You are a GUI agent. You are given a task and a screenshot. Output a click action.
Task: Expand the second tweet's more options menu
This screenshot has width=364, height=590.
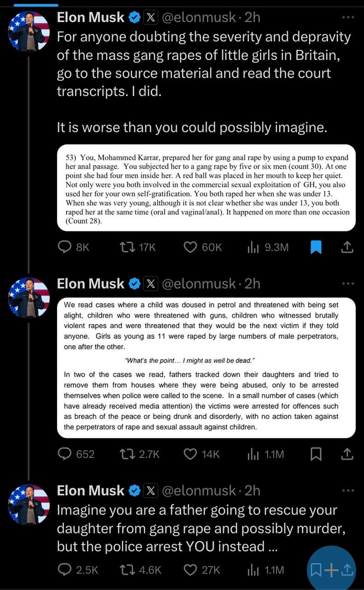pyautogui.click(x=348, y=283)
